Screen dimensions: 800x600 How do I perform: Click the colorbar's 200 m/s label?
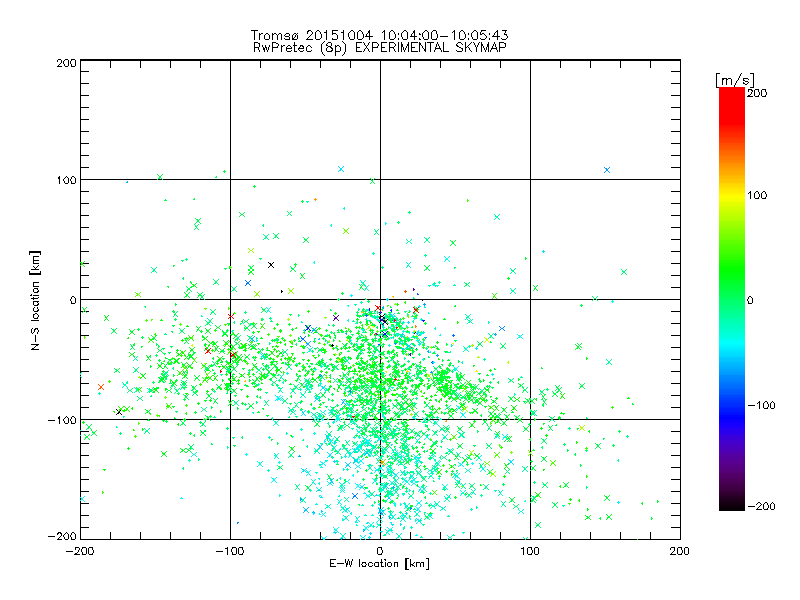click(x=757, y=93)
